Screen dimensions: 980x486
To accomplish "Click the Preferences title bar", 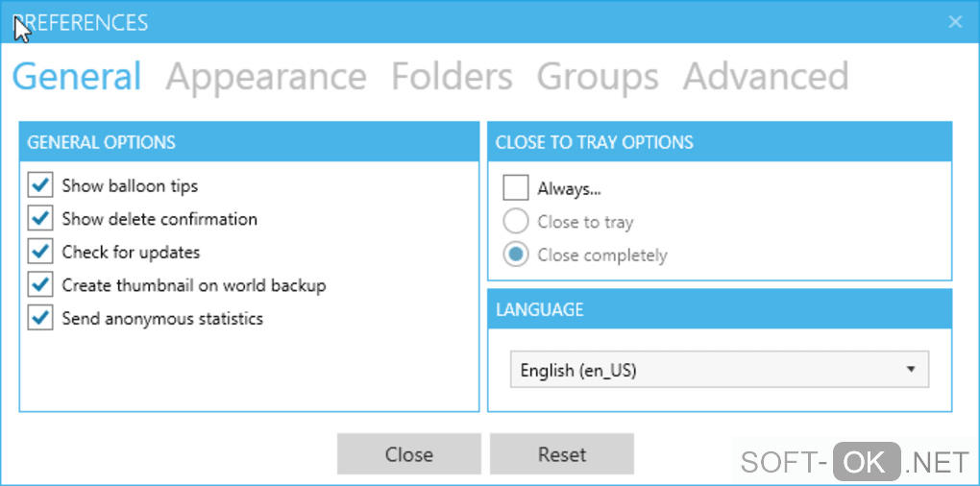I will (480, 22).
